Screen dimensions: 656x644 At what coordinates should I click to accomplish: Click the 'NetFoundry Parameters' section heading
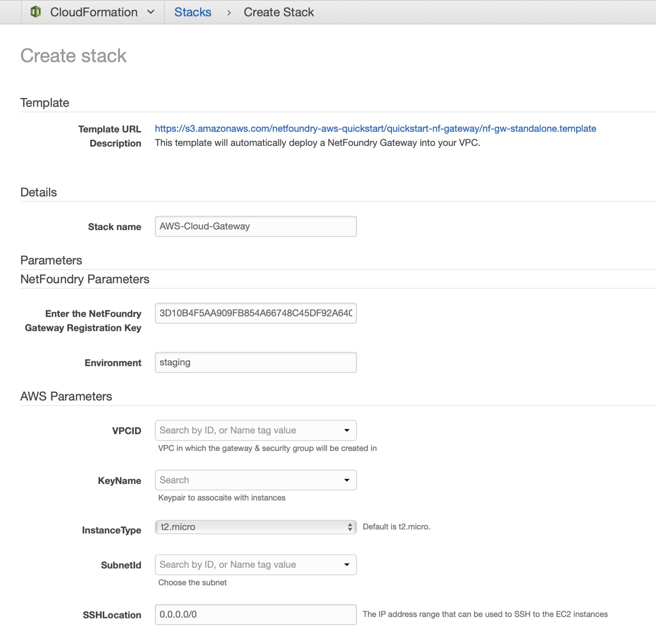(85, 279)
